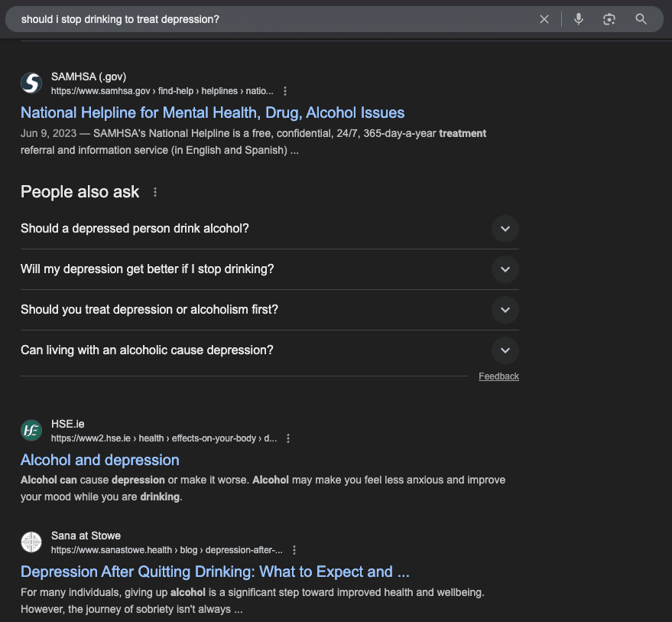Click the Sana at Stowe favicon

pyautogui.click(x=31, y=542)
